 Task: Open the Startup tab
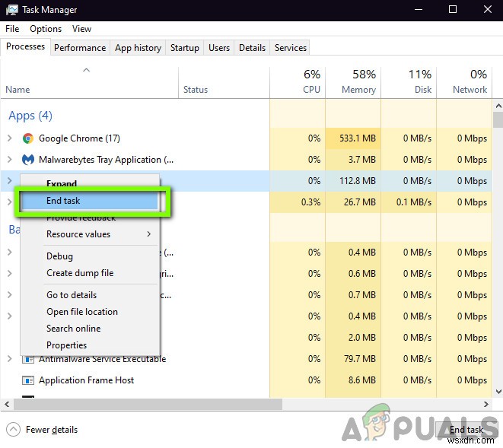184,48
